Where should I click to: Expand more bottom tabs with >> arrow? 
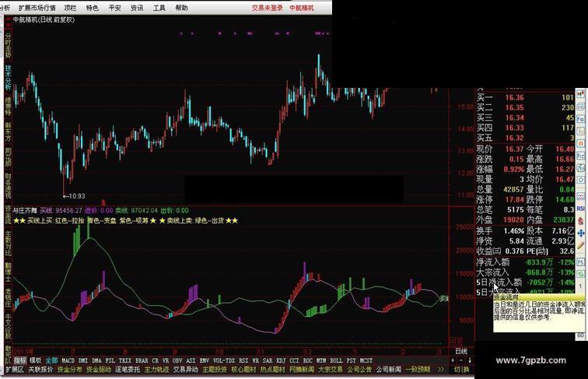click(440, 369)
